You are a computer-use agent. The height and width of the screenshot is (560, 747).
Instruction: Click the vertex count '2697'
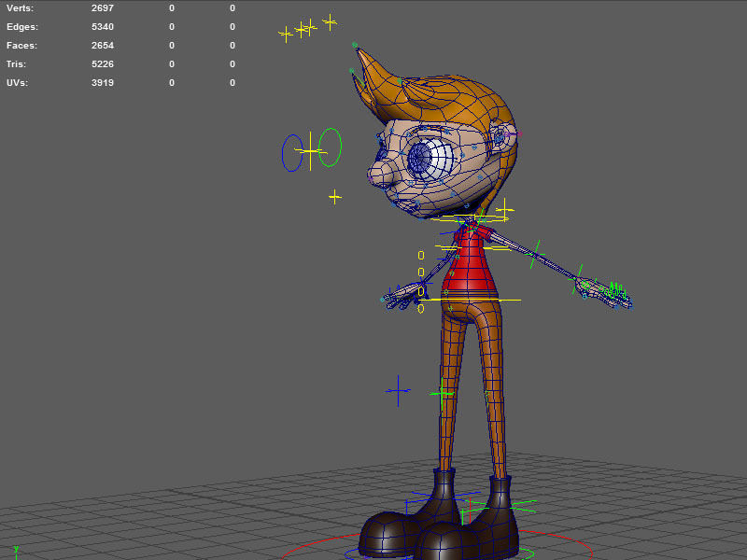103,8
